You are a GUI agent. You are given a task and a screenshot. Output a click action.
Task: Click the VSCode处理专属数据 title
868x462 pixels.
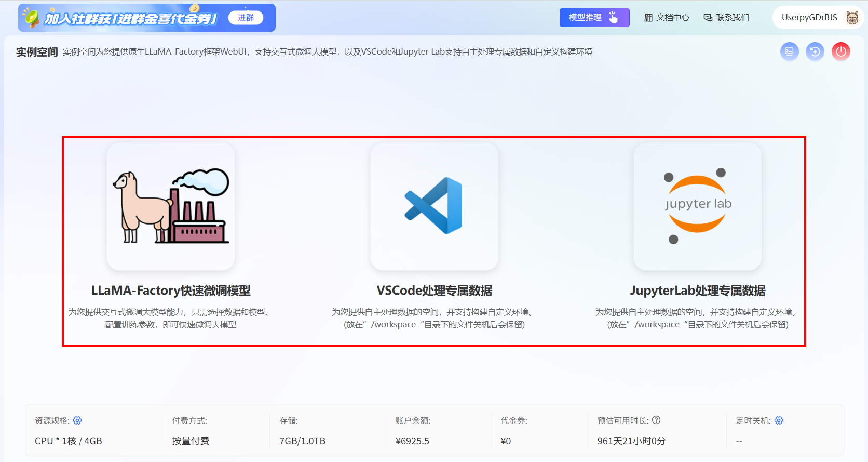pos(434,291)
